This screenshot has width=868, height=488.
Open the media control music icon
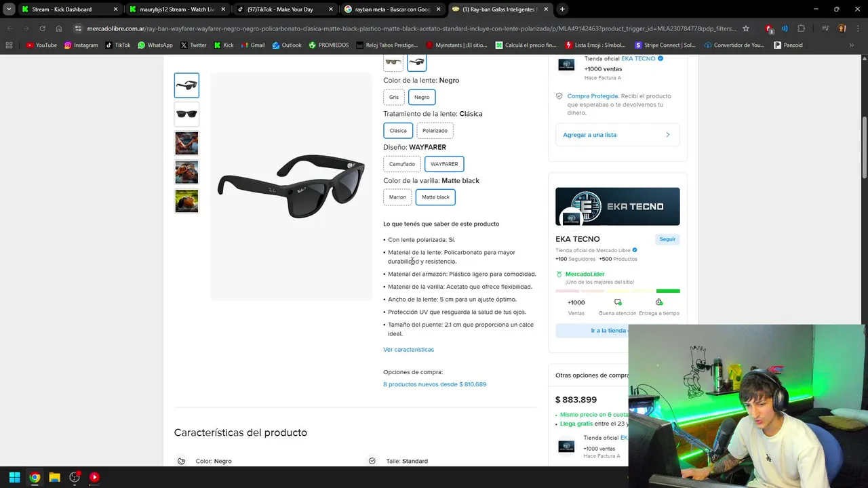coord(825,28)
